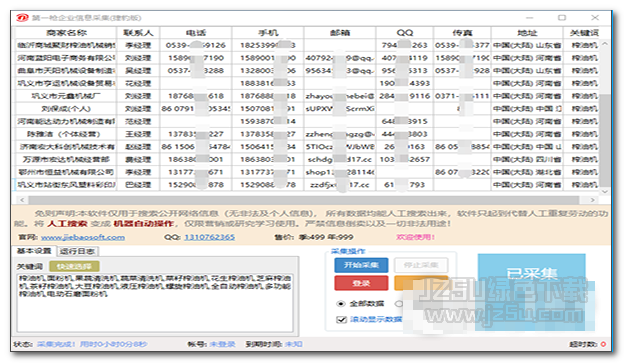The height and width of the screenshot is (363, 624).
Task: Click the 地址 column header
Action: coord(527,33)
